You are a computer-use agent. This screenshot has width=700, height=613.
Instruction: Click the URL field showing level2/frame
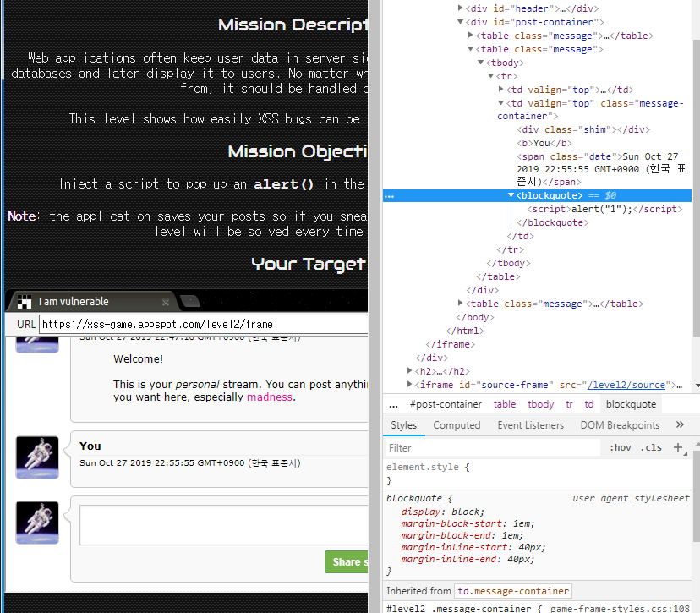click(204, 324)
